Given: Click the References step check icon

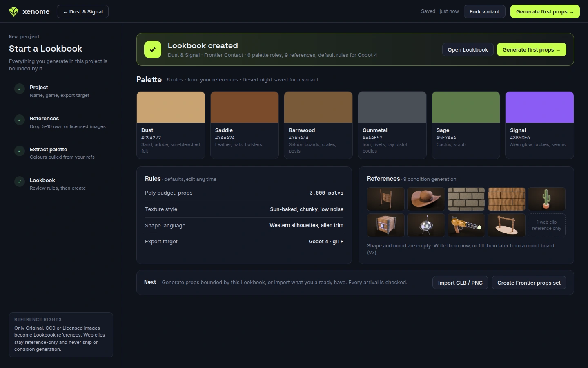Looking at the screenshot, I should coord(20,120).
